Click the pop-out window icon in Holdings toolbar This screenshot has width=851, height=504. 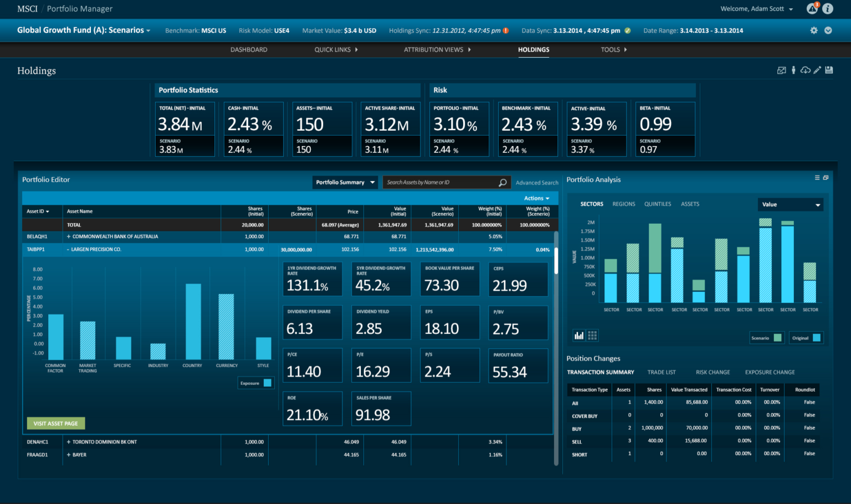pyautogui.click(x=782, y=70)
